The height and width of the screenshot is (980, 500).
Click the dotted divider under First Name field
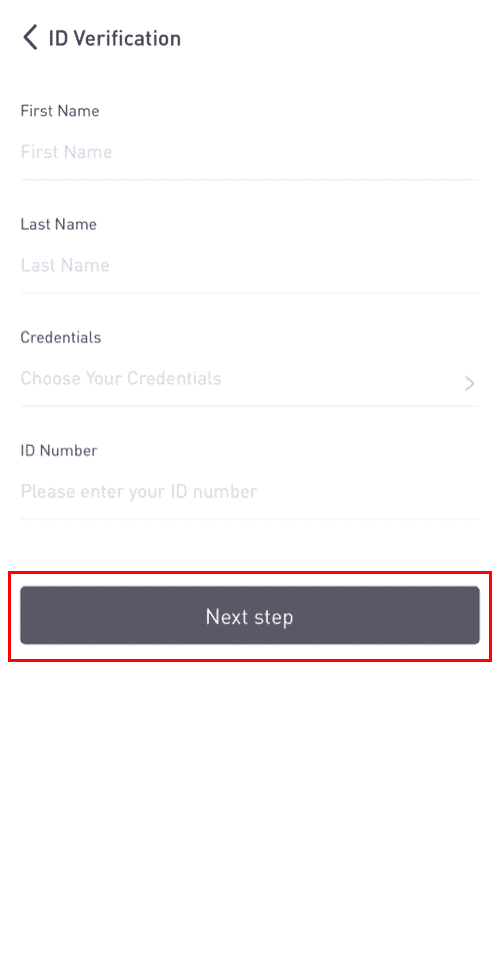coord(249,179)
